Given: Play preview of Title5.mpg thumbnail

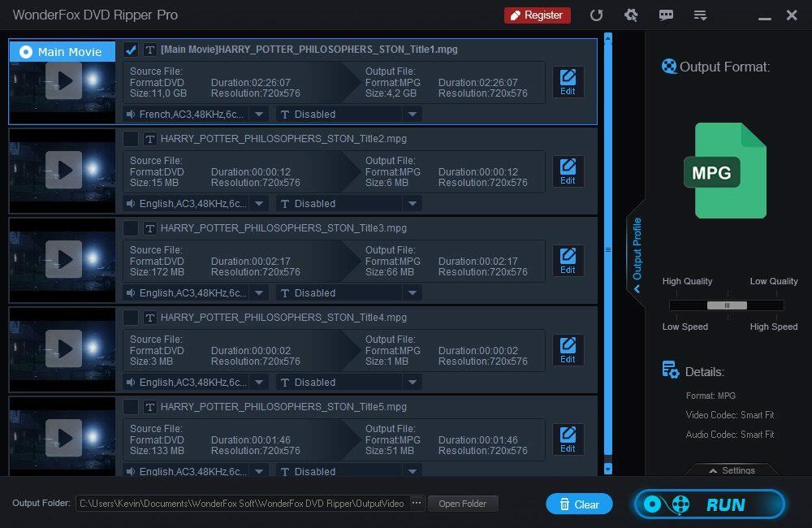Looking at the screenshot, I should [x=63, y=438].
